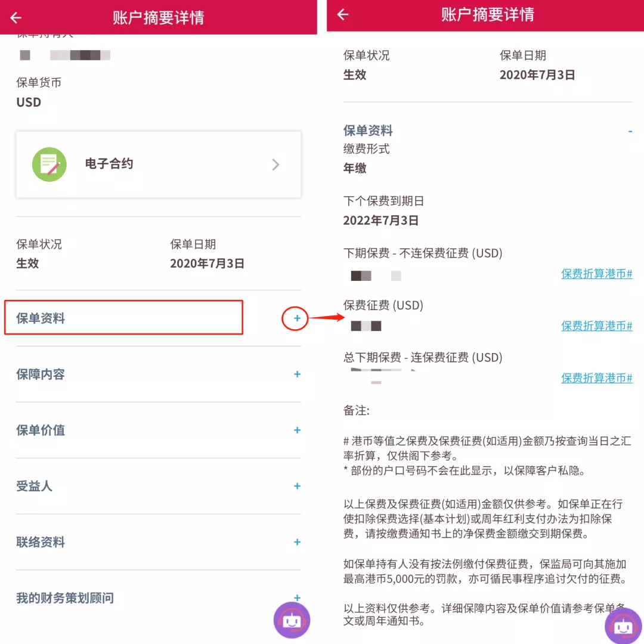
Task: Open 保费折算港币 link for 总下期保费
Action: point(596,378)
